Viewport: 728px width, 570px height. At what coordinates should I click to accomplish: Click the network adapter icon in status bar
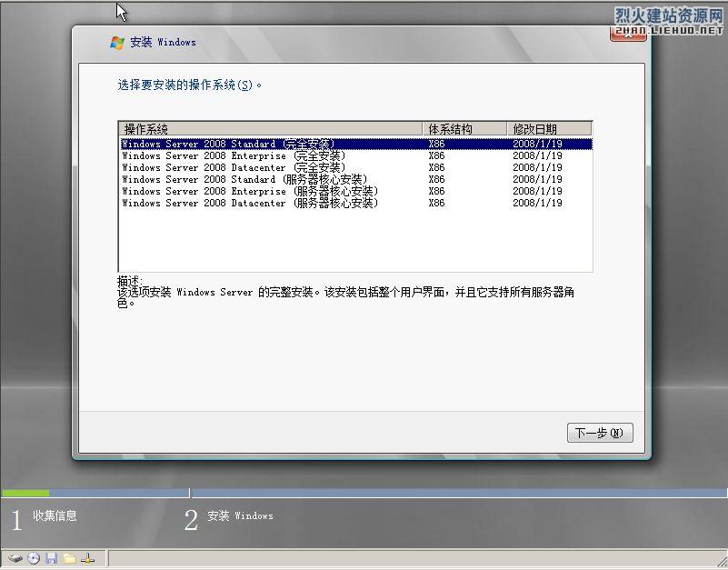tap(88, 558)
